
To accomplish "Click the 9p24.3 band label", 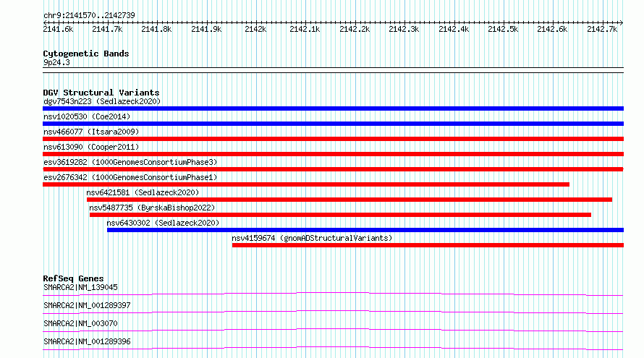I will pos(56,62).
